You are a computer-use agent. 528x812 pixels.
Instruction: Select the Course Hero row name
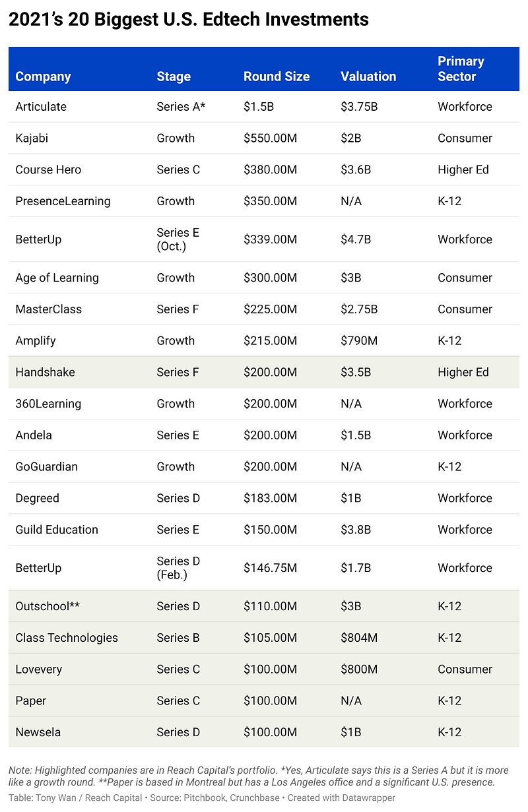click(x=48, y=170)
